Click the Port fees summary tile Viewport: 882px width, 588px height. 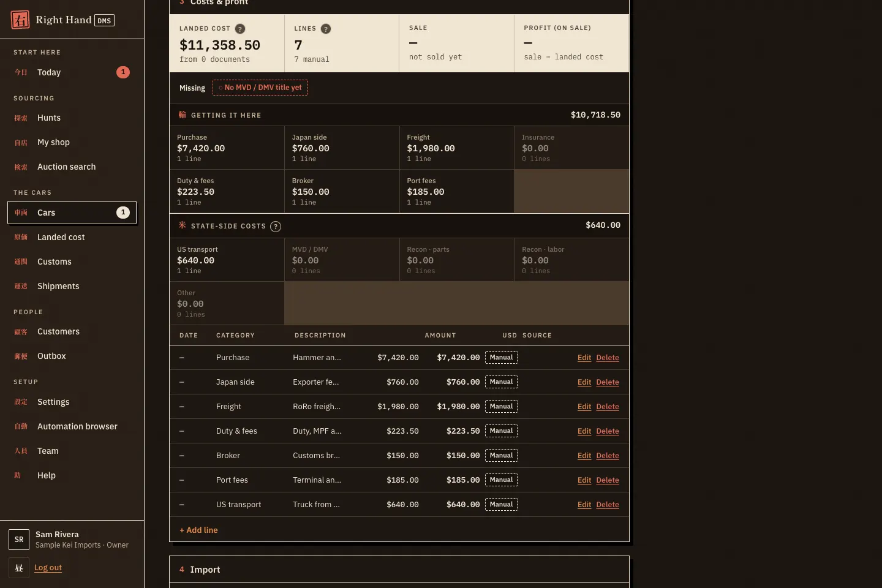pos(456,191)
